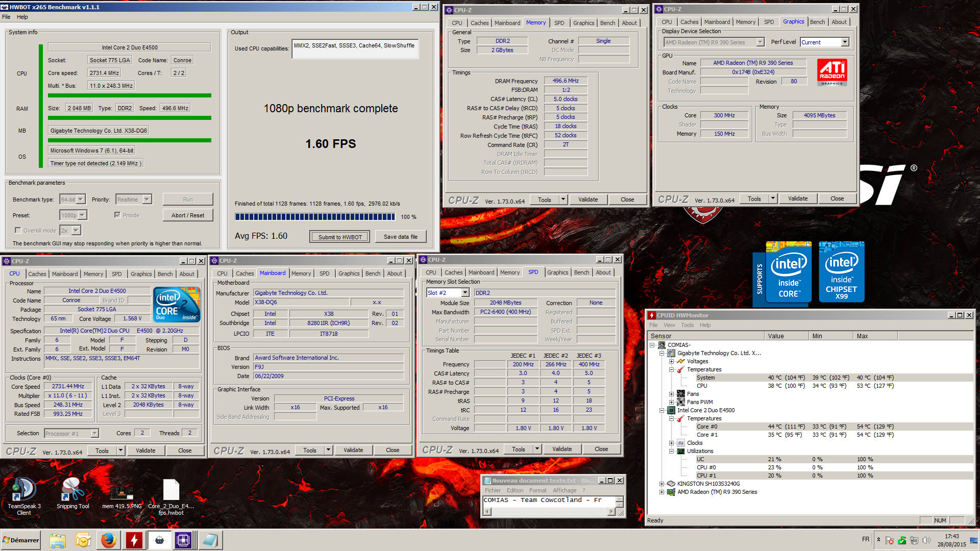
Task: Expand the AMD Radeon R9 390 Series node
Action: click(661, 492)
